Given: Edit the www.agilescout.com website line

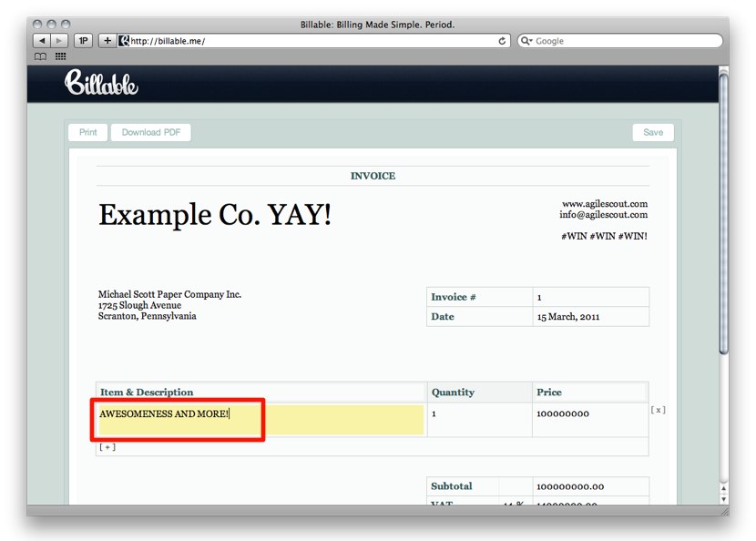Looking at the screenshot, I should pyautogui.click(x=605, y=203).
